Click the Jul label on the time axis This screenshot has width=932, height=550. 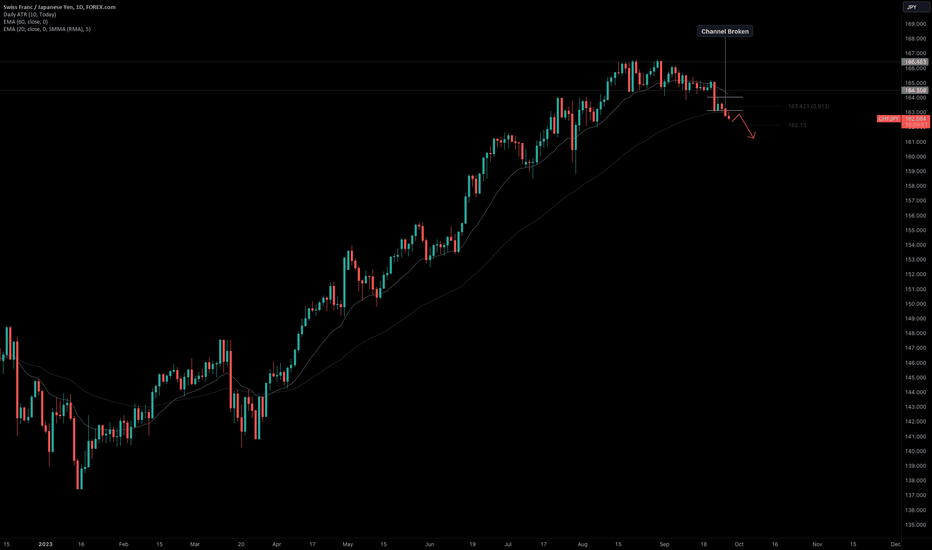[x=508, y=544]
